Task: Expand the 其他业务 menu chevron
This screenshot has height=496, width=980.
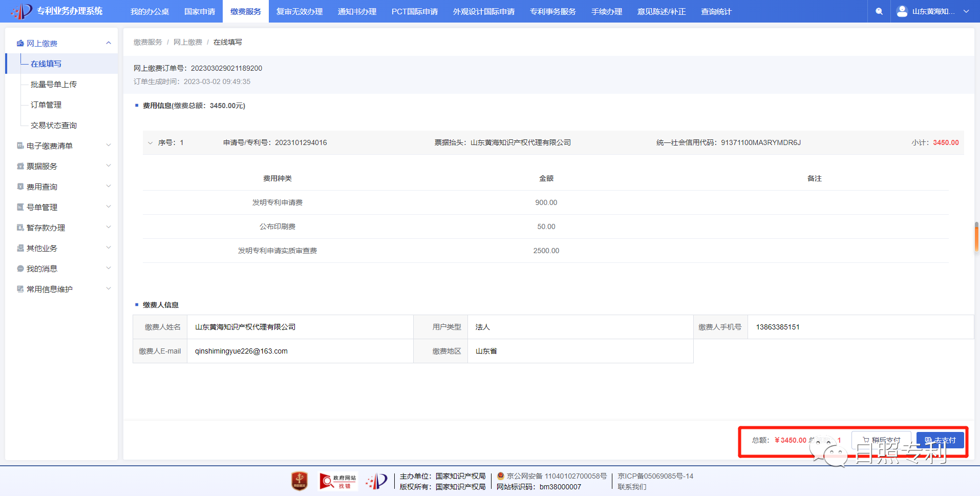Action: click(109, 248)
